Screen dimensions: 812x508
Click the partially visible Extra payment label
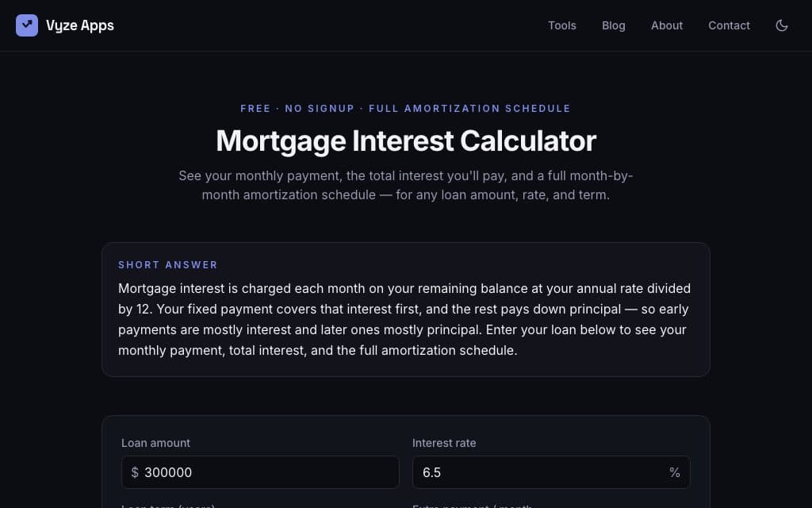pyautogui.click(x=472, y=506)
